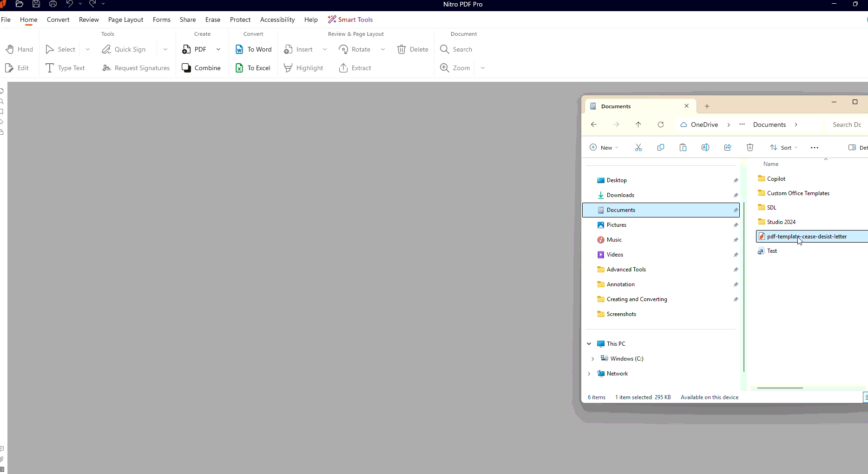Switch to the Review tab
Viewport: 868px width, 474px height.
tap(89, 20)
